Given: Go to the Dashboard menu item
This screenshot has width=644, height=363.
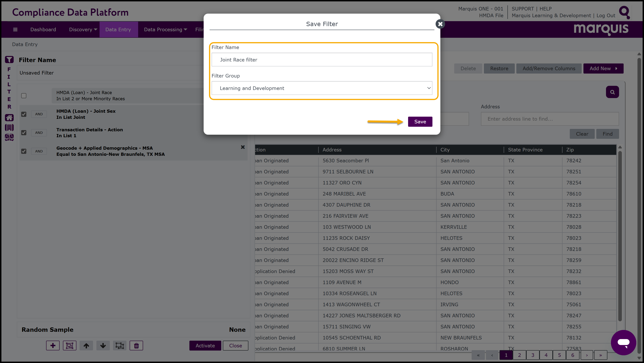Looking at the screenshot, I should [x=43, y=29].
